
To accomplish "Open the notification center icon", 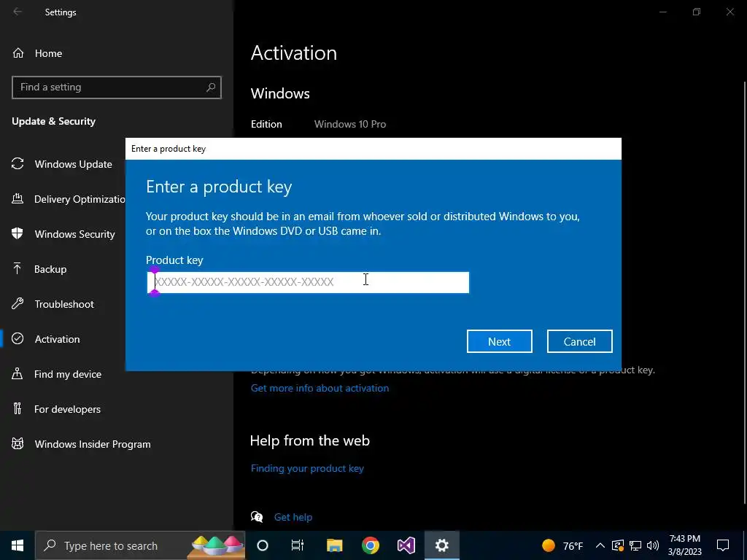I will click(x=723, y=545).
